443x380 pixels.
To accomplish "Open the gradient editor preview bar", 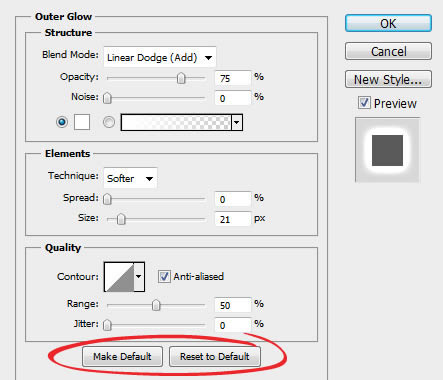I will (x=176, y=122).
